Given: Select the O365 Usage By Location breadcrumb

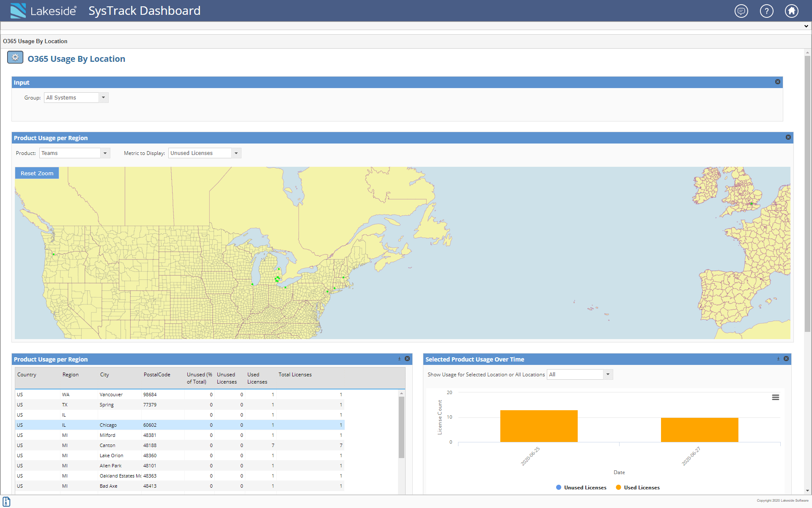Looking at the screenshot, I should (x=36, y=41).
